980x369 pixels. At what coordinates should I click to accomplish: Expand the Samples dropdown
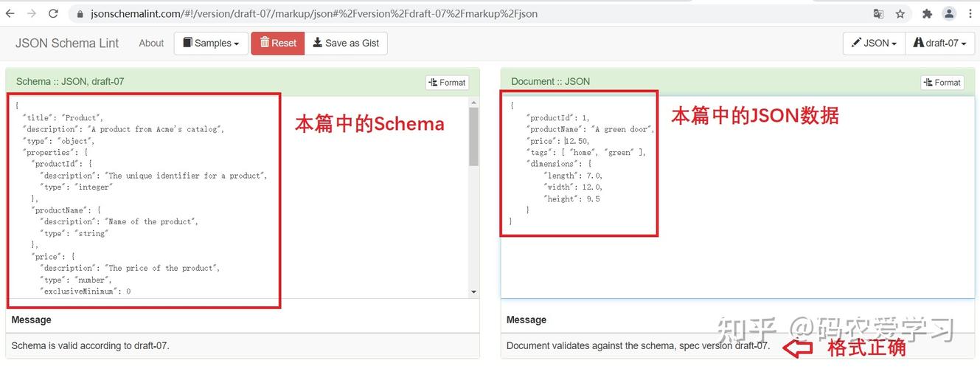click(x=210, y=43)
